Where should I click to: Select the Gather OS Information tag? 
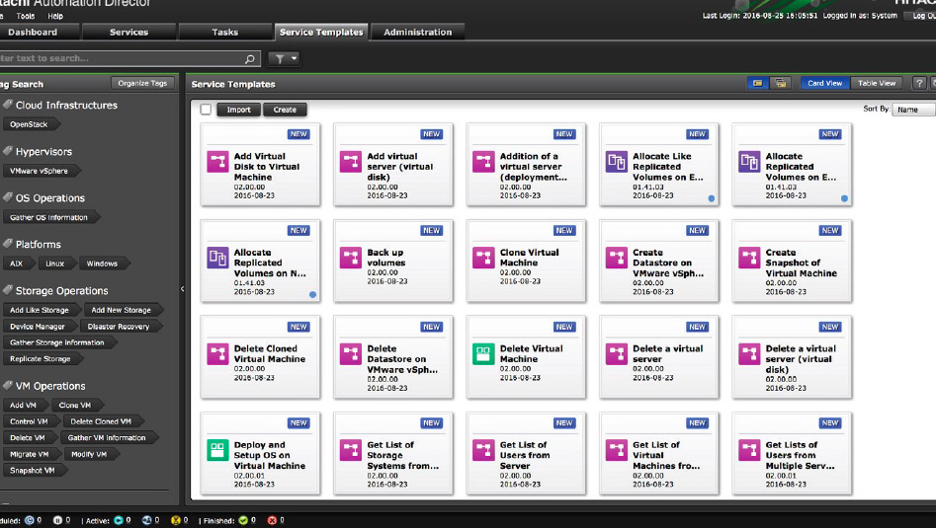pos(50,218)
